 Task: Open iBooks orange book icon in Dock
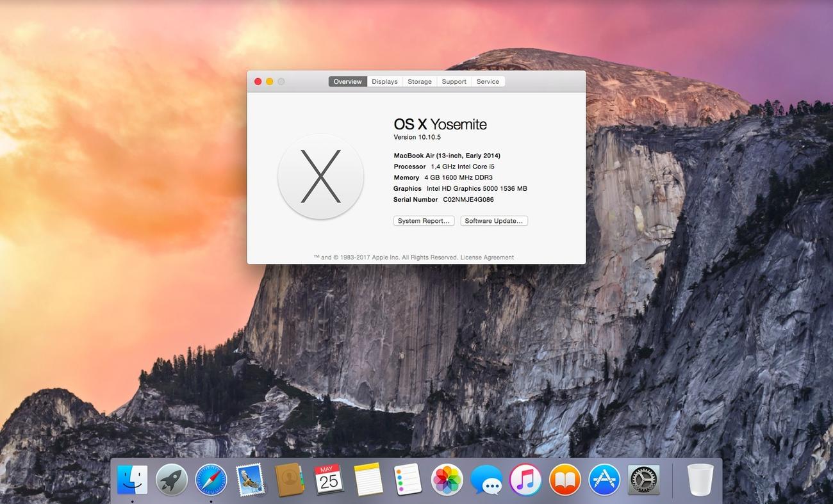coord(565,480)
